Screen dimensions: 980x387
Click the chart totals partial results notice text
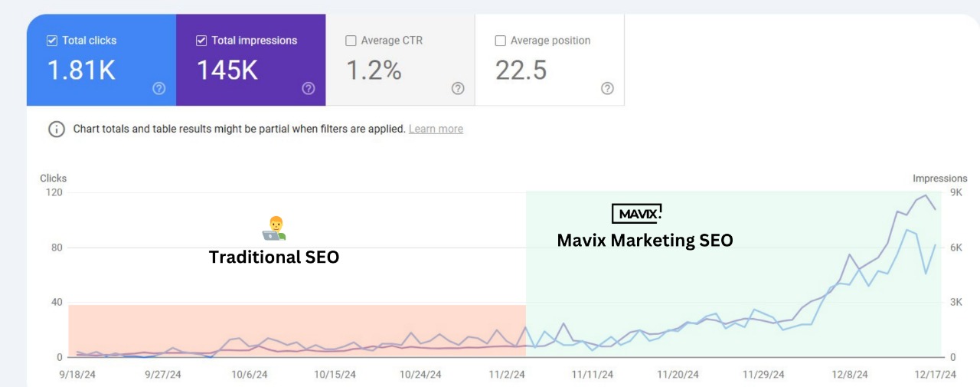click(239, 129)
